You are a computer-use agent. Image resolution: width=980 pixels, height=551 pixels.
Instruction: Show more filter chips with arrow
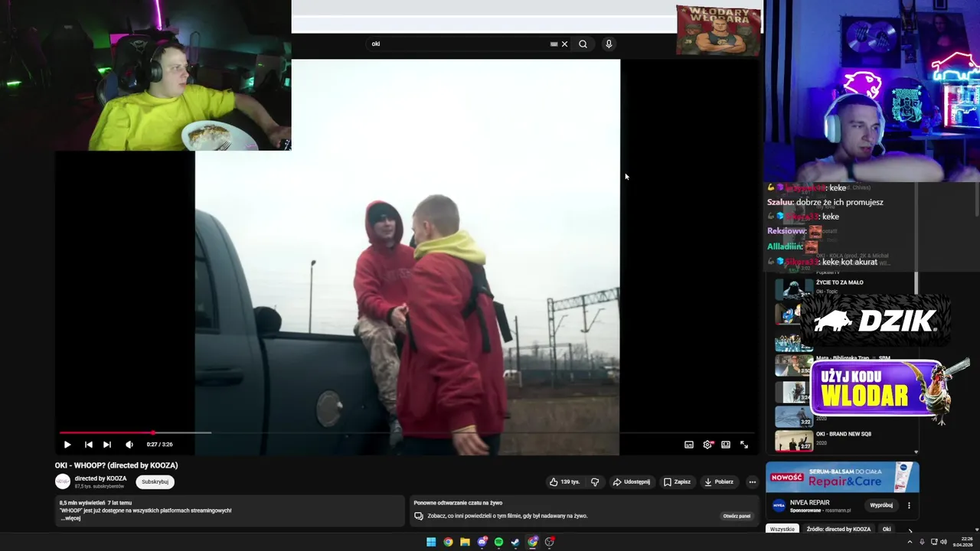[910, 530]
